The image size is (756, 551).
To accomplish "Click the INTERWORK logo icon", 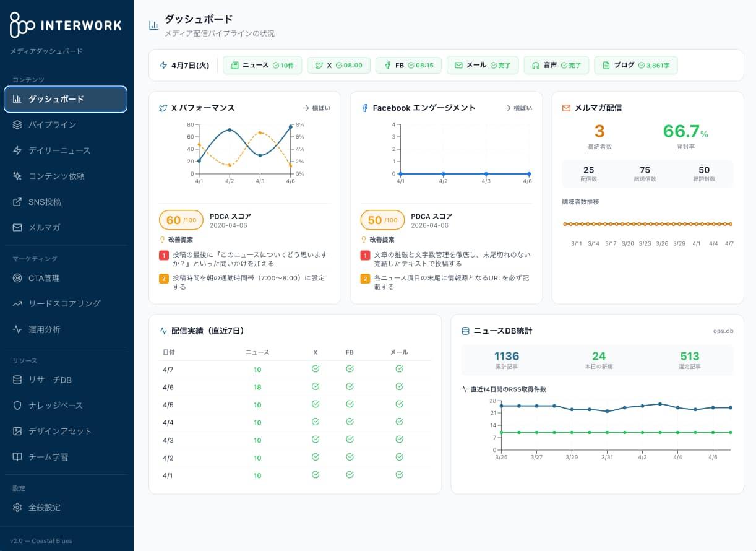I will tap(22, 25).
